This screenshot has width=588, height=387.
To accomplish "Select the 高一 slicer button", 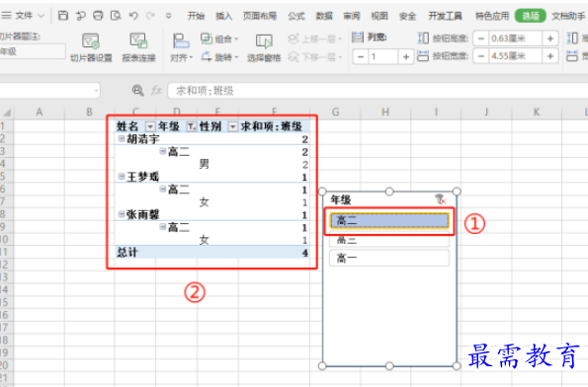I will 389,258.
